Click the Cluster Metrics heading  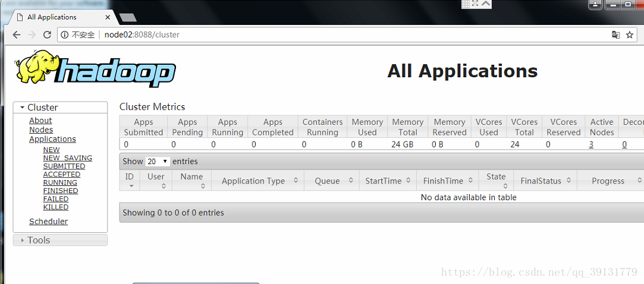pos(152,107)
